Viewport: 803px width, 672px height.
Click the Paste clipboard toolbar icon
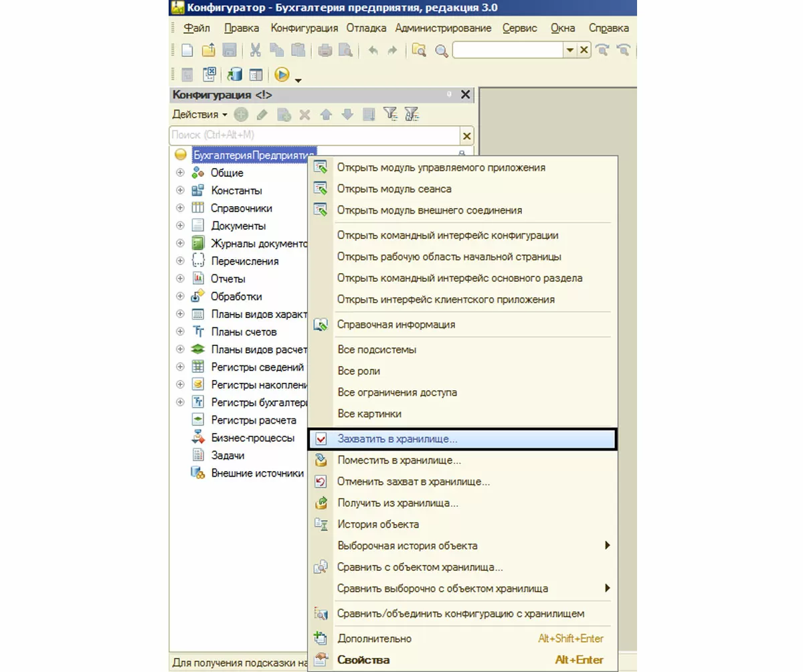[x=298, y=50]
